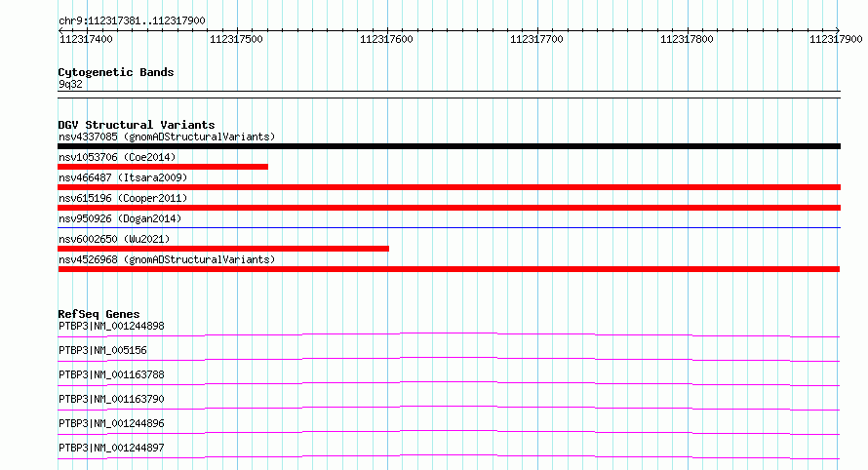
Task: Click the thin blue nsv950926 line
Action: [449, 227]
